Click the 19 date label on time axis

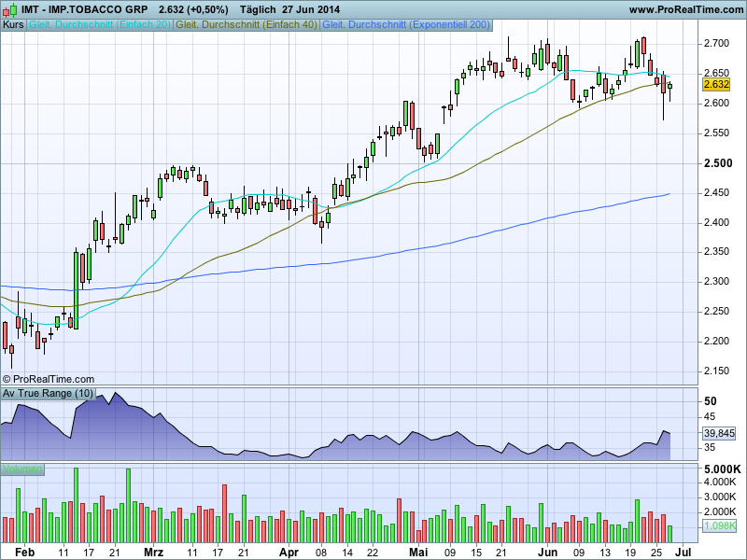630,553
